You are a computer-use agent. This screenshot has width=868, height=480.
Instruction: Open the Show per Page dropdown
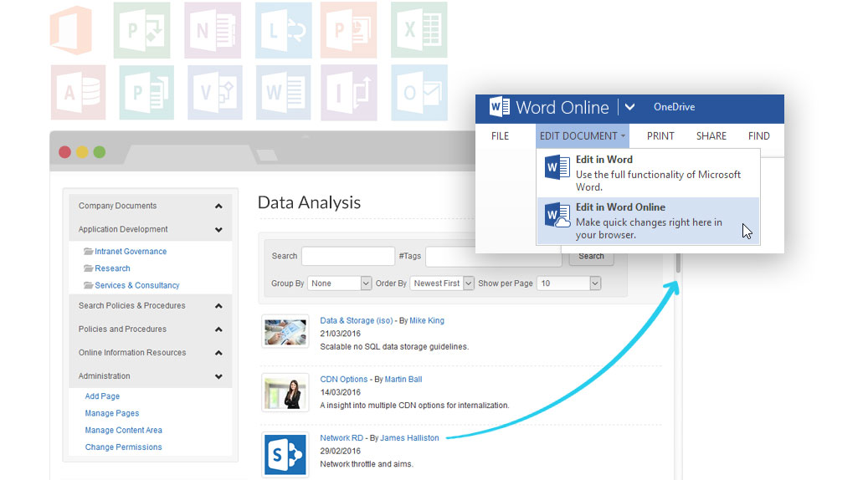[569, 283]
